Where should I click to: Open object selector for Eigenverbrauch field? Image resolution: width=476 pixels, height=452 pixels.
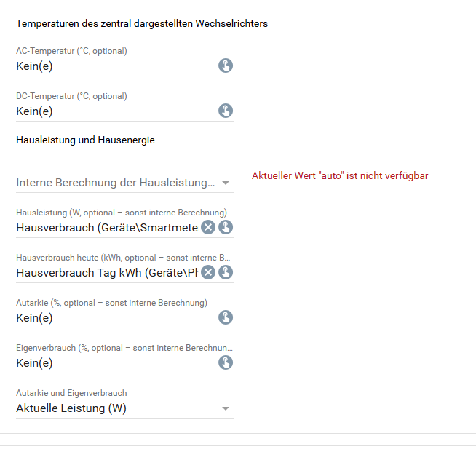click(x=226, y=362)
